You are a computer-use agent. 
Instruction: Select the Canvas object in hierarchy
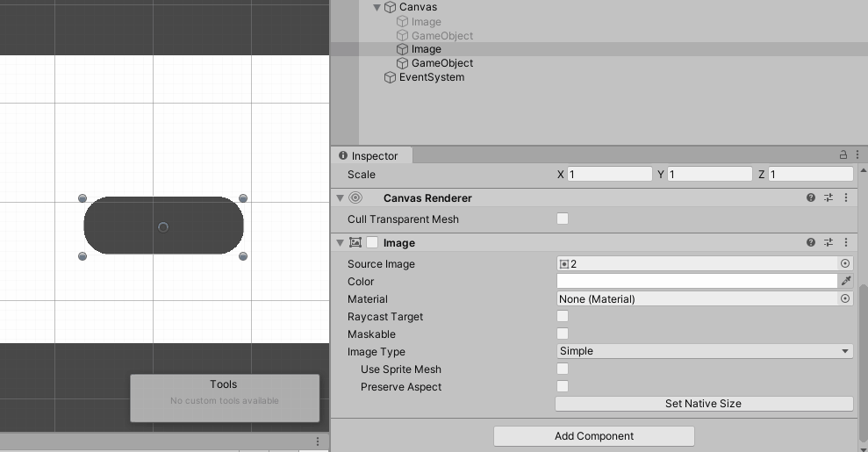click(418, 7)
